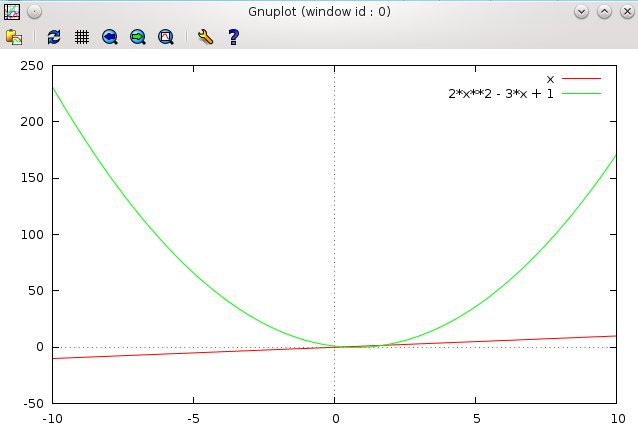Apply the previous zoom settings
This screenshot has height=433, width=638.
[x=110, y=37]
